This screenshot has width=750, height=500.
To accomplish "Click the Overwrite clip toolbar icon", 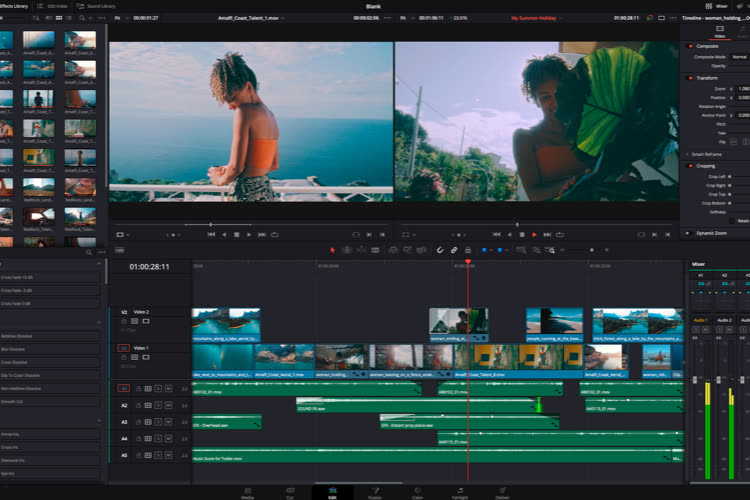I will pyautogui.click(x=407, y=250).
